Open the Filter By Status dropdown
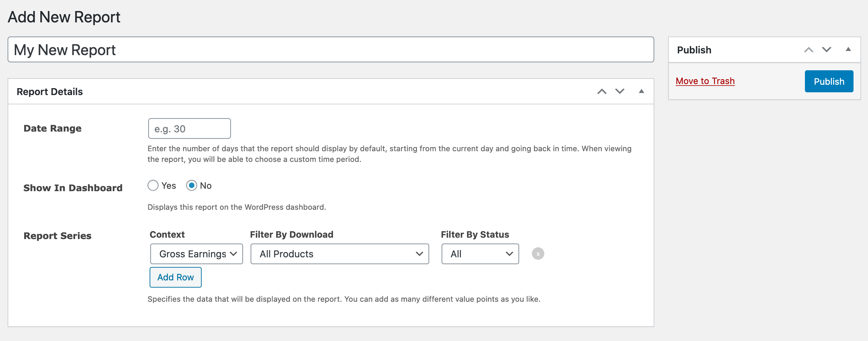This screenshot has height=341, width=868. click(x=480, y=254)
